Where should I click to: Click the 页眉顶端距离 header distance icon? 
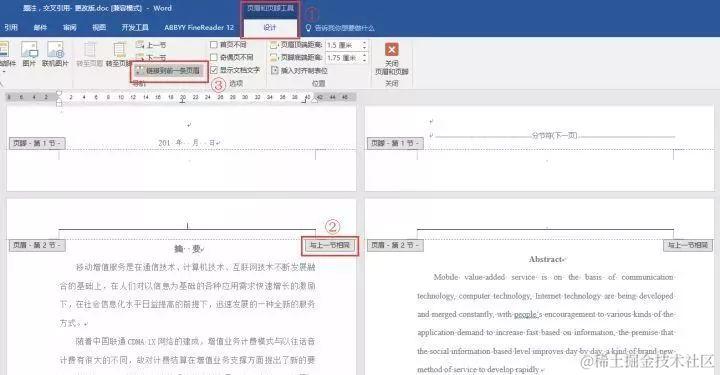pyautogui.click(x=274, y=45)
